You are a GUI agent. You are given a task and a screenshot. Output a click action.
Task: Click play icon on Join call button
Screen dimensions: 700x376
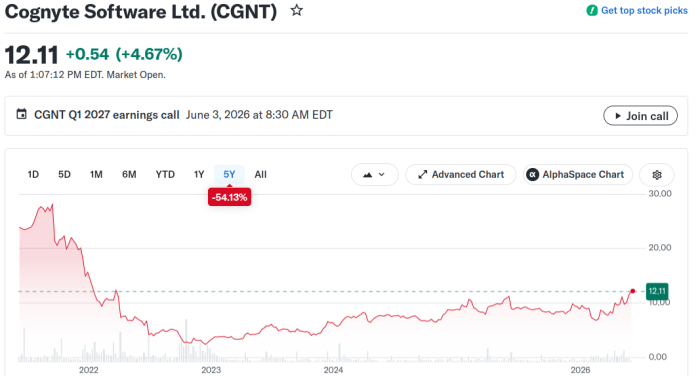618,116
